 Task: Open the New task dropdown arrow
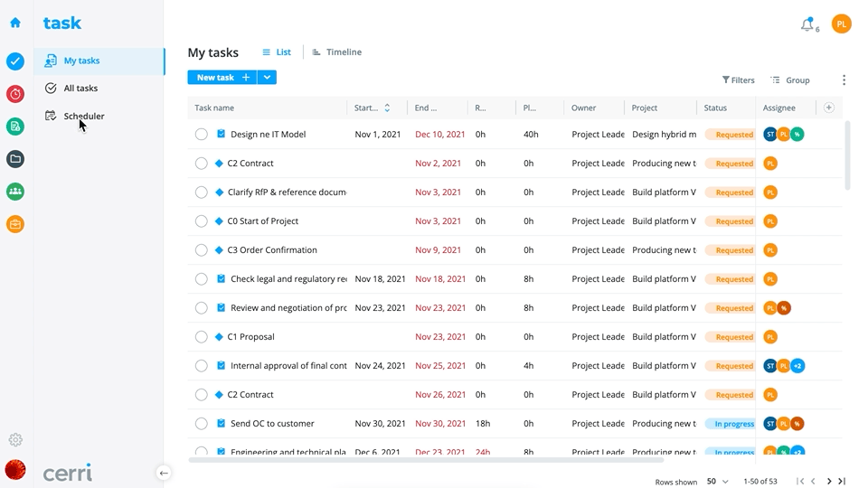pyautogui.click(x=267, y=78)
